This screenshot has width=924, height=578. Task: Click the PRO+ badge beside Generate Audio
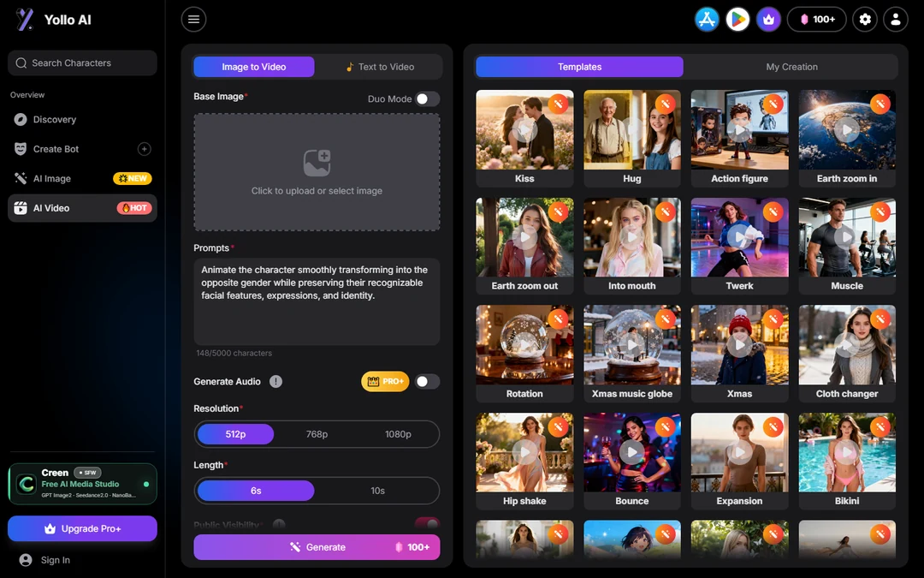385,382
